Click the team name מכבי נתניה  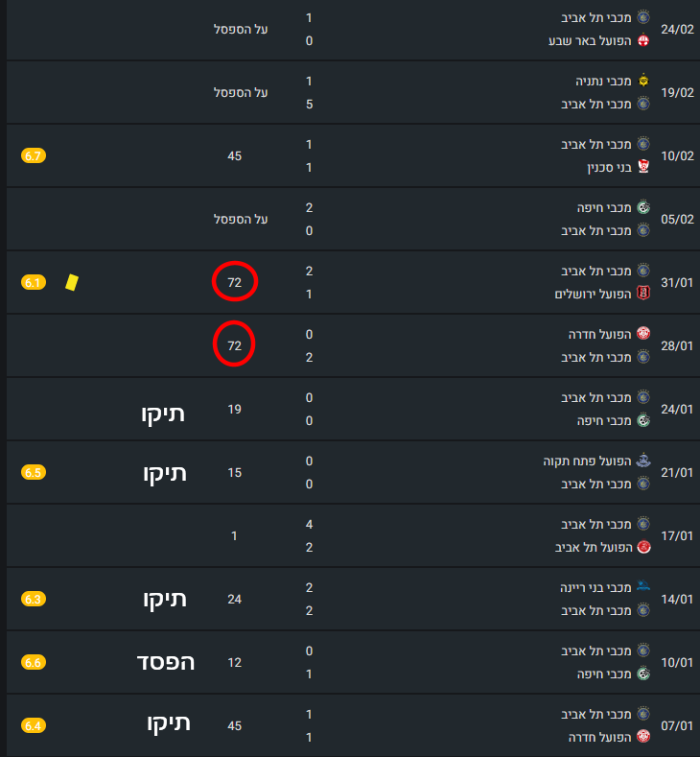(x=604, y=81)
